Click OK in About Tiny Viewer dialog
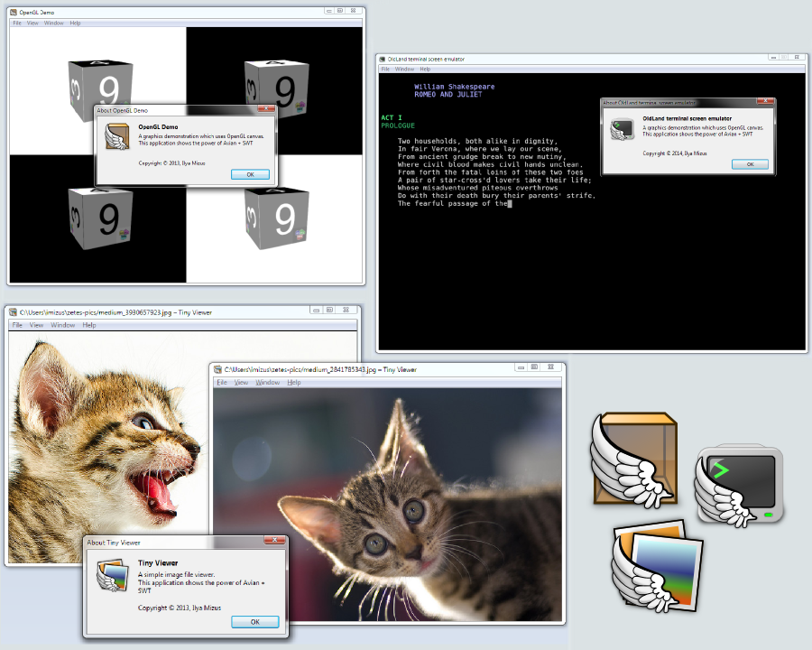This screenshot has width=812, height=650. pos(254,621)
